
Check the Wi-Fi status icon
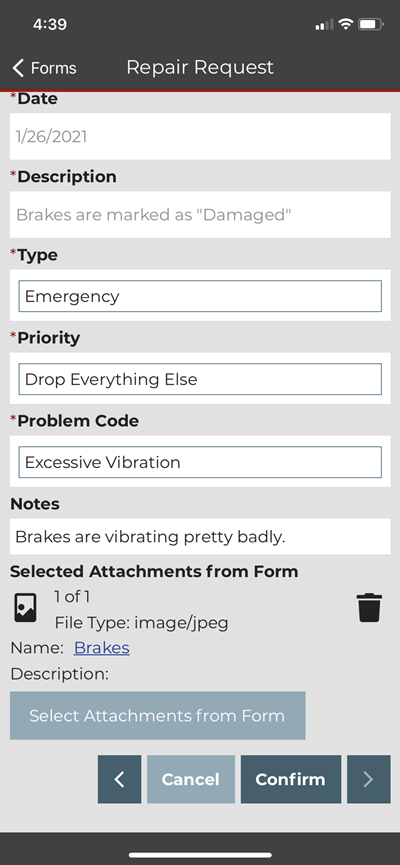click(345, 24)
